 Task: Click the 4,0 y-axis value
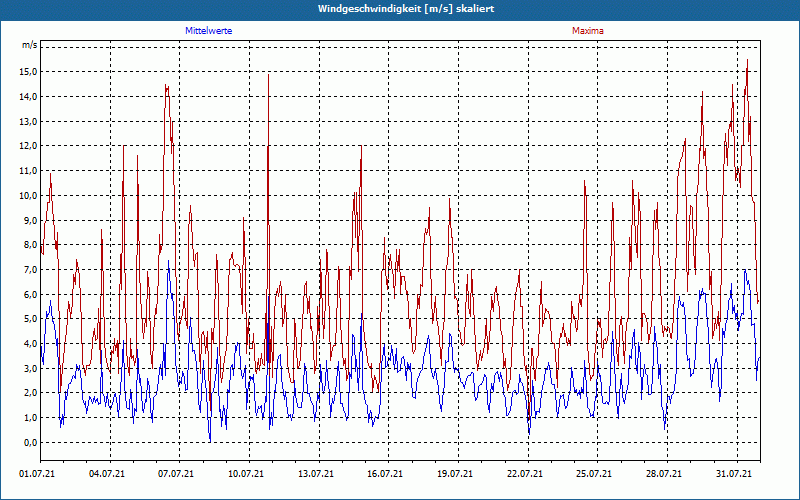click(x=30, y=344)
